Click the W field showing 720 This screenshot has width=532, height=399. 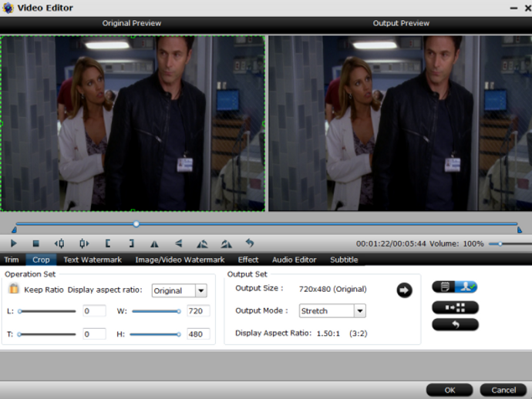[198, 311]
